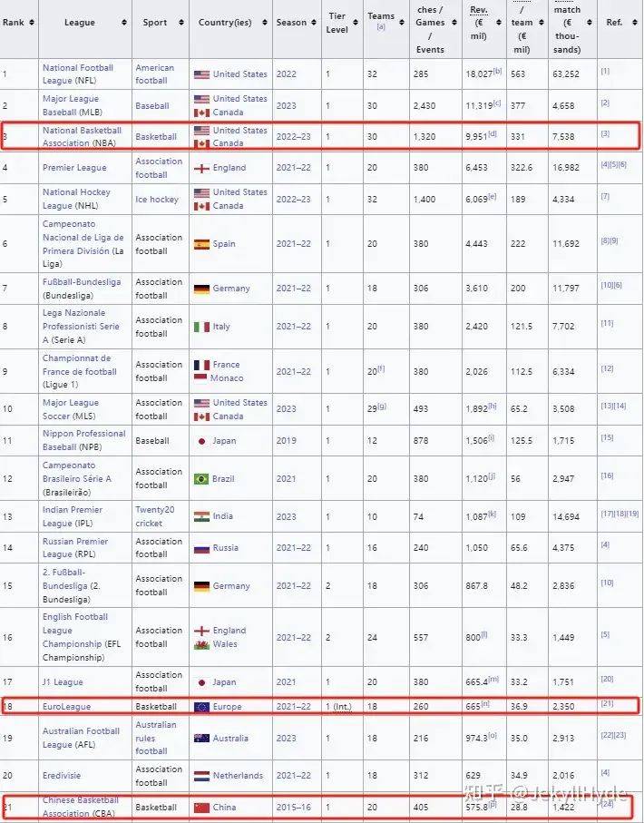Click the India flag icon
The width and height of the screenshot is (644, 823).
(x=201, y=516)
